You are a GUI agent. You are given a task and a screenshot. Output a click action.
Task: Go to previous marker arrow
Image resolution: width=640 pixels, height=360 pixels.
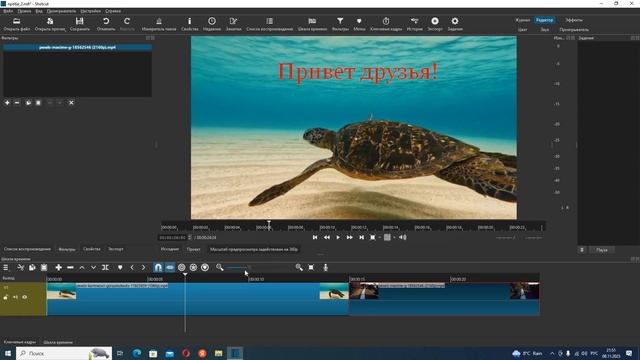click(132, 267)
